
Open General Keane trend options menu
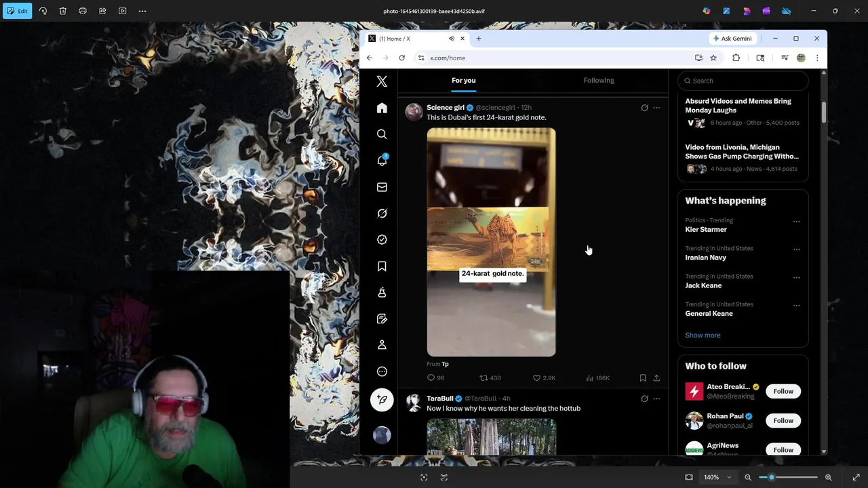coord(797,306)
